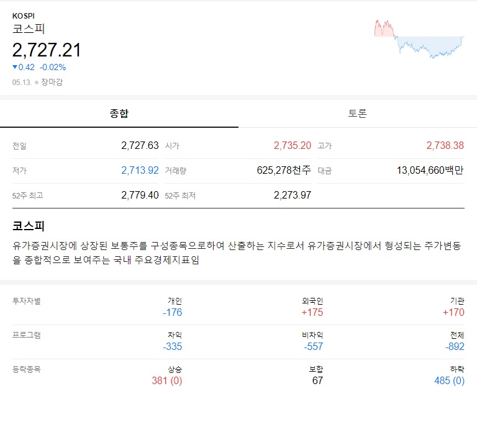This screenshot has height=448, width=477.
Task: Click the 전체 program label
Action: click(457, 335)
